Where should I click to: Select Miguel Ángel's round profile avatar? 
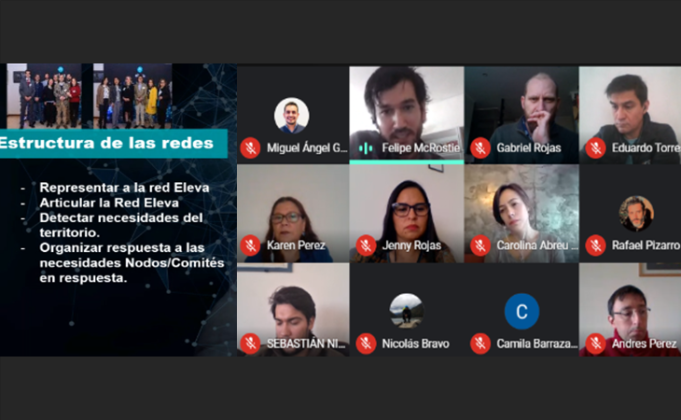tap(291, 116)
